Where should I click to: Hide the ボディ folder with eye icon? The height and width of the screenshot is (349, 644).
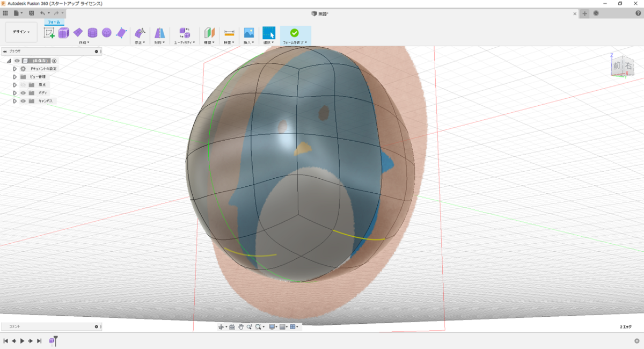23,93
